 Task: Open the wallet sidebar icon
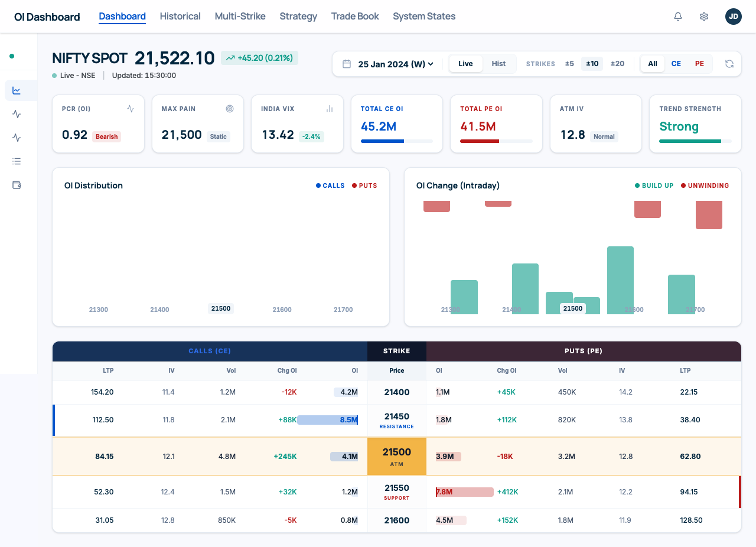pyautogui.click(x=17, y=185)
